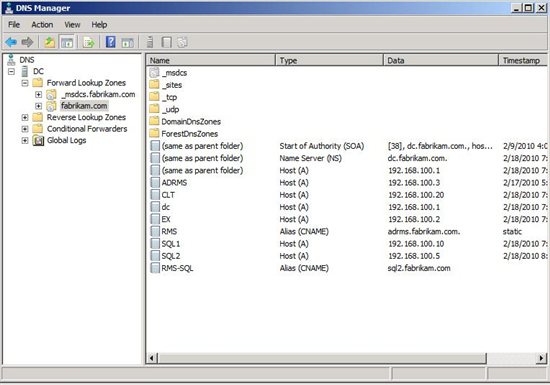Click the New Zone toolbar icon
The image size is (550, 385).
(182, 42)
